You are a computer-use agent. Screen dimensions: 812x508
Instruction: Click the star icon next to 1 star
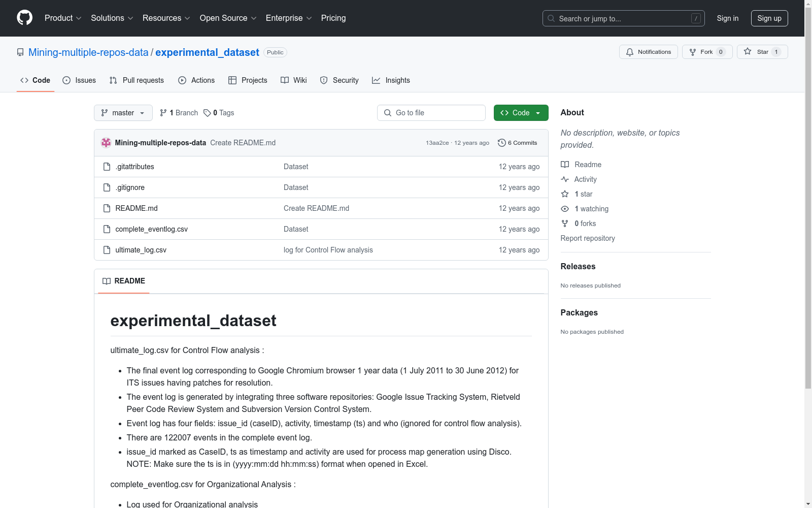pyautogui.click(x=565, y=194)
